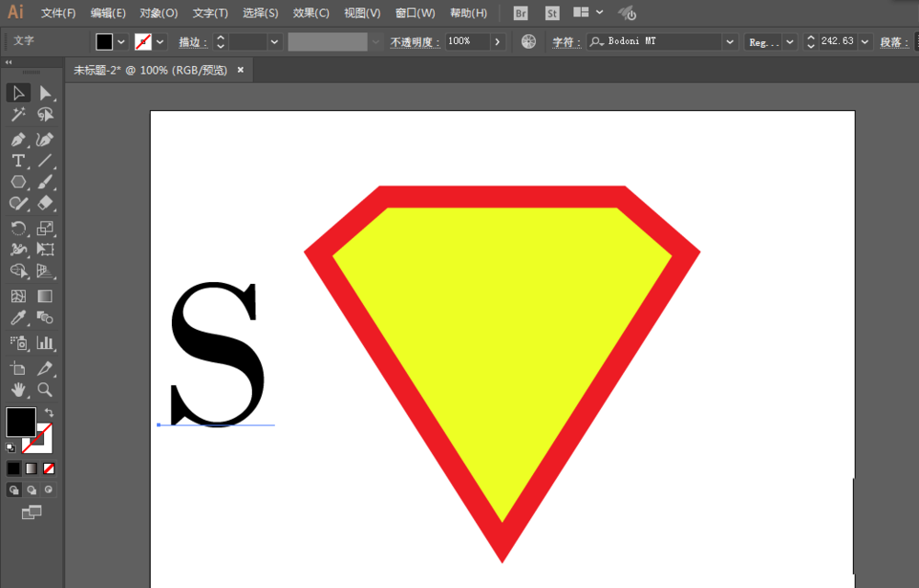Change the screen mode
This screenshot has height=588, width=919.
click(x=31, y=513)
